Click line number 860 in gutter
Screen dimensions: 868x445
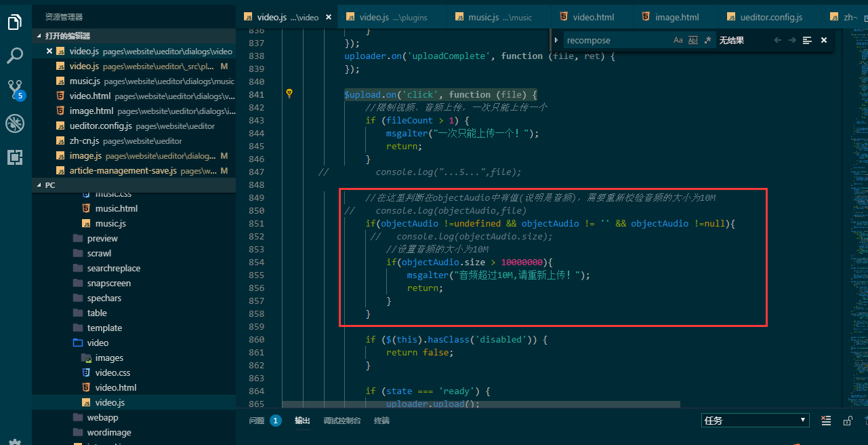click(257, 339)
